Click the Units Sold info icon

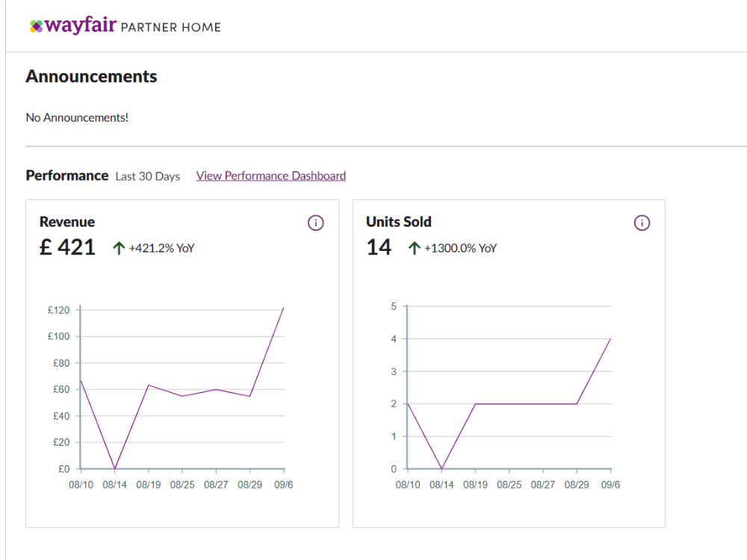click(x=642, y=223)
